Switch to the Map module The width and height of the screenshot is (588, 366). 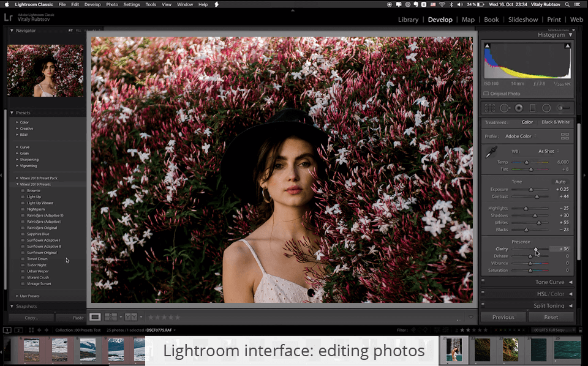coord(468,20)
